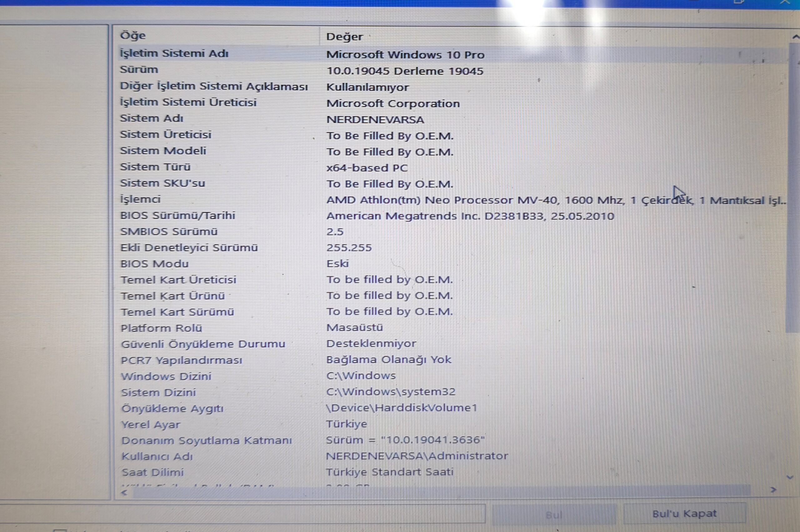The width and height of the screenshot is (800, 532).
Task: Select the İşletim Sistemi Adı row
Action: pos(453,54)
